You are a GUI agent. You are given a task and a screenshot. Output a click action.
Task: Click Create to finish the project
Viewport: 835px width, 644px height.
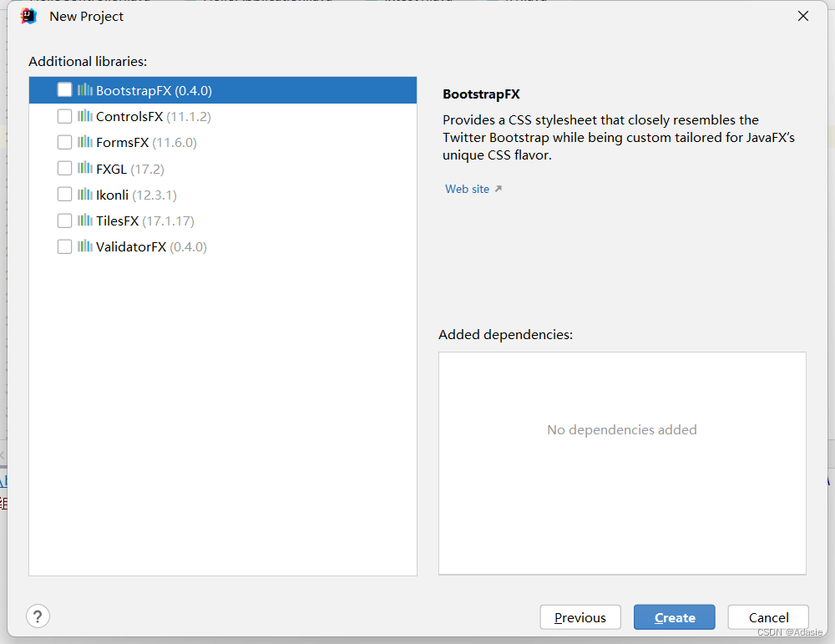(x=674, y=617)
